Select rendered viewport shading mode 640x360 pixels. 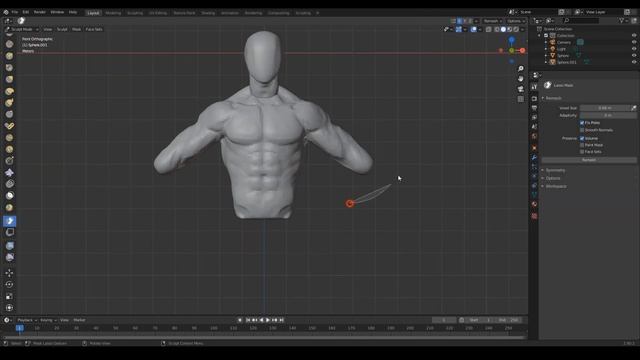pos(516,29)
